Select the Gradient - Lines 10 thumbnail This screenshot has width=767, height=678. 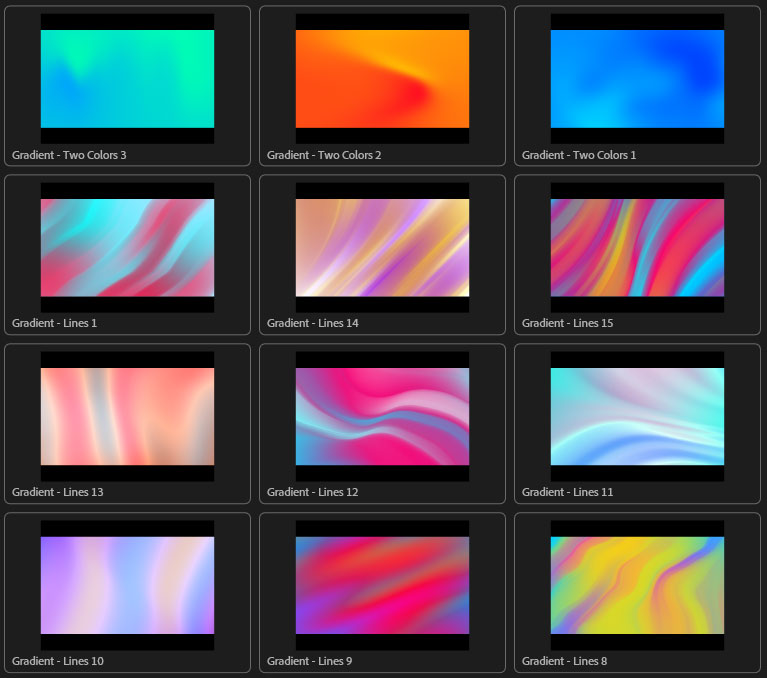click(127, 586)
